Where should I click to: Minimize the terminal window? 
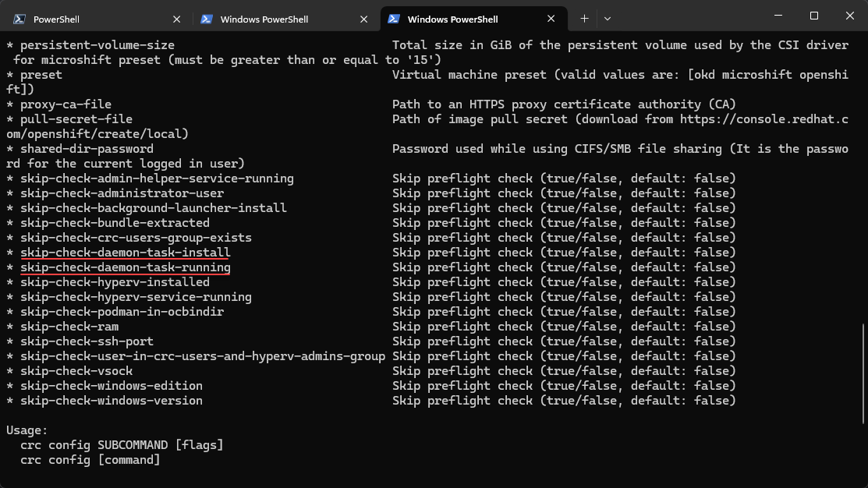[x=778, y=16]
